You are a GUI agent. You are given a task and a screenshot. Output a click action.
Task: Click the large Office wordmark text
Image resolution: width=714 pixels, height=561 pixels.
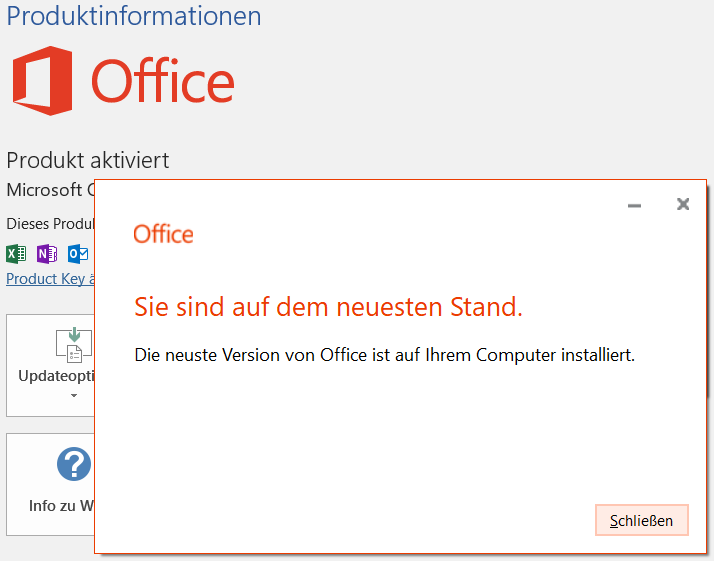[163, 82]
